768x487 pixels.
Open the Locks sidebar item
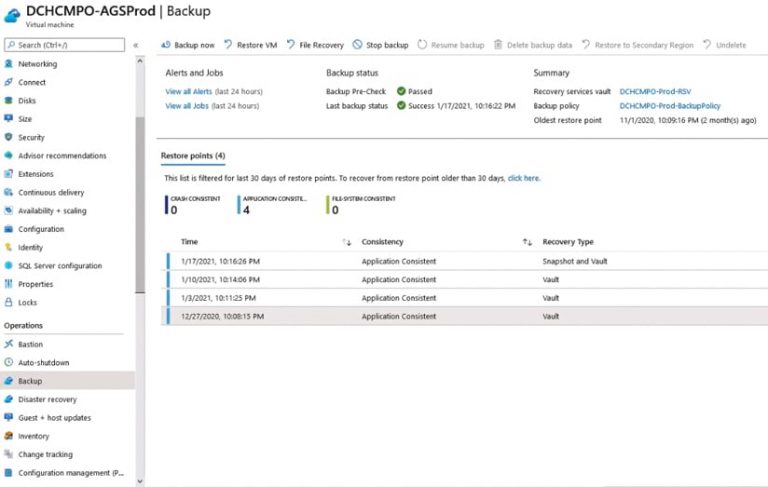pyautogui.click(x=27, y=302)
